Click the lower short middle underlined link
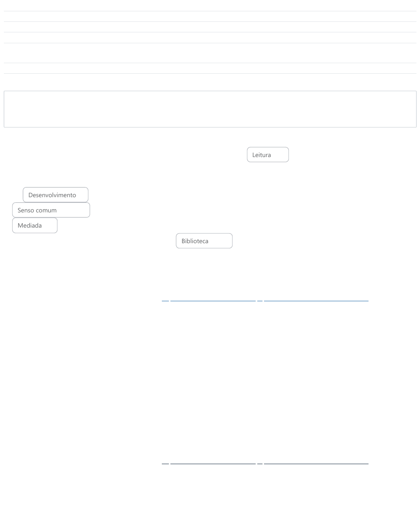The image size is (420, 514). 260,463
